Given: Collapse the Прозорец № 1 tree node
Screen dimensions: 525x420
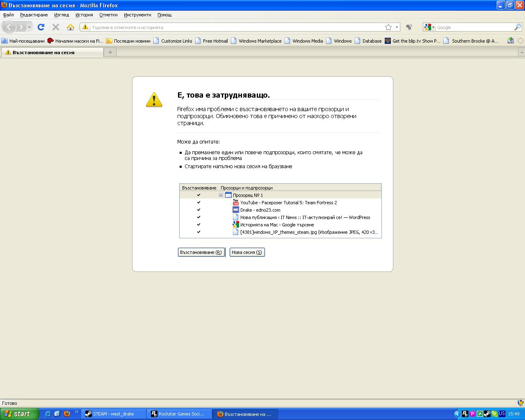Looking at the screenshot, I should (221, 195).
